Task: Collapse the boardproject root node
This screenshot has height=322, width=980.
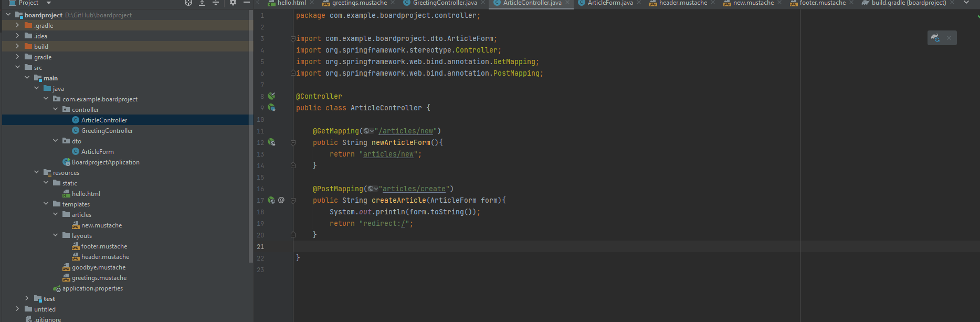Action: [8, 15]
